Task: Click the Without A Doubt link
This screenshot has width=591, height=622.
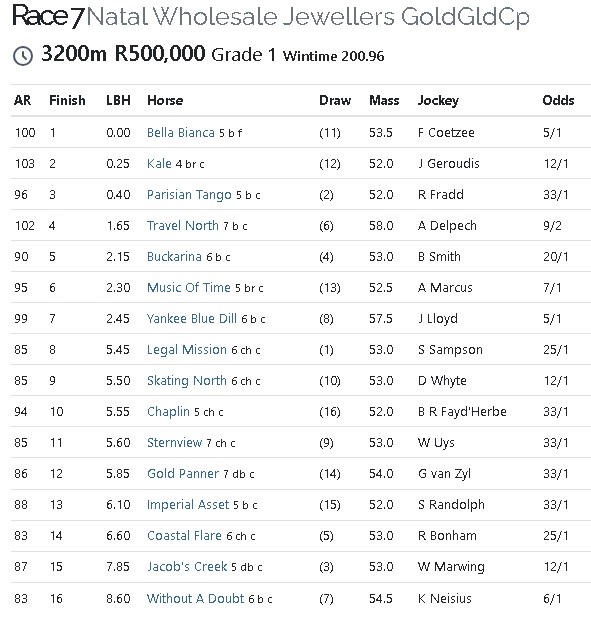Action: coord(195,598)
